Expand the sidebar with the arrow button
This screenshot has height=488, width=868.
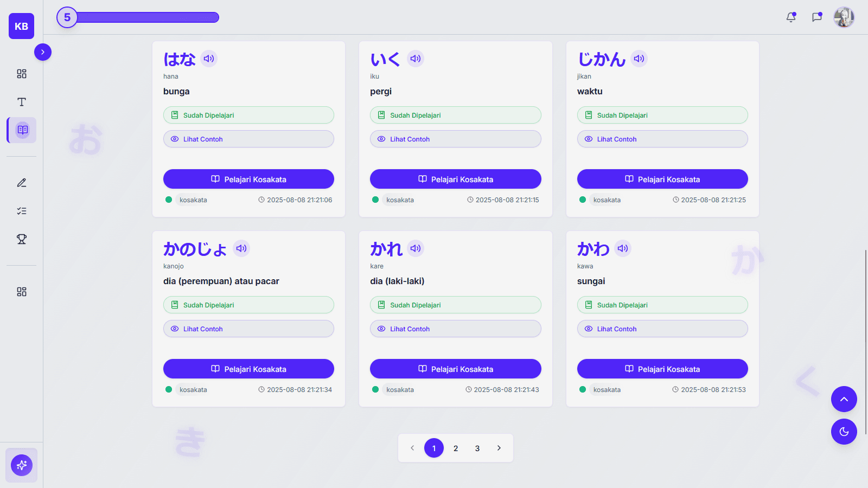point(43,52)
